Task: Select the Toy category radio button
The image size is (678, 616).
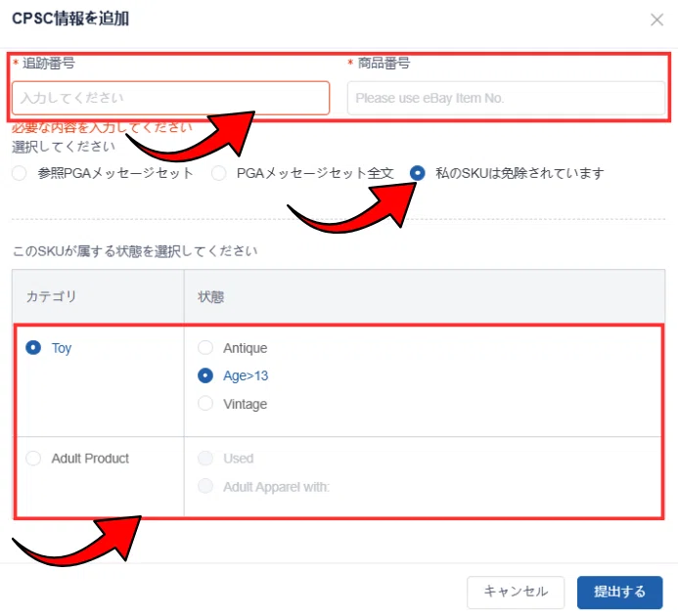Action: pos(33,347)
